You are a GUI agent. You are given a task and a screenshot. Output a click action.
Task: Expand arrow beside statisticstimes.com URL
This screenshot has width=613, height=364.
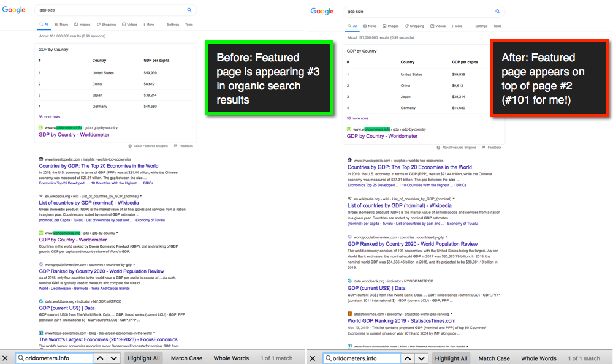pos(451,314)
